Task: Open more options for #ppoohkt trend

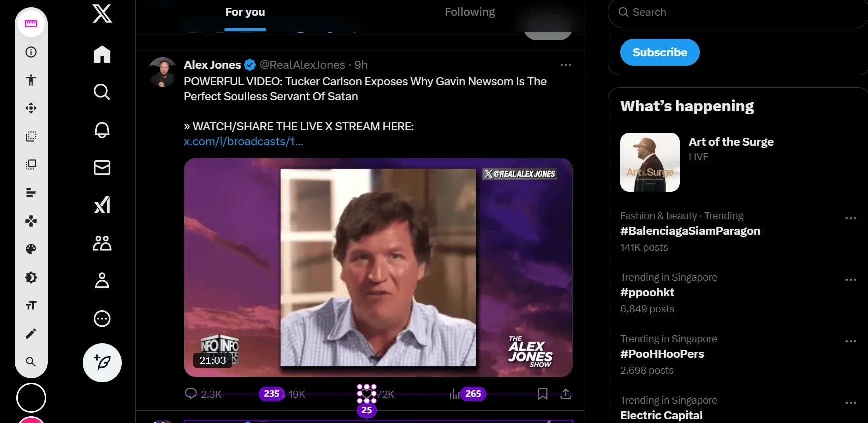Action: 851,280
